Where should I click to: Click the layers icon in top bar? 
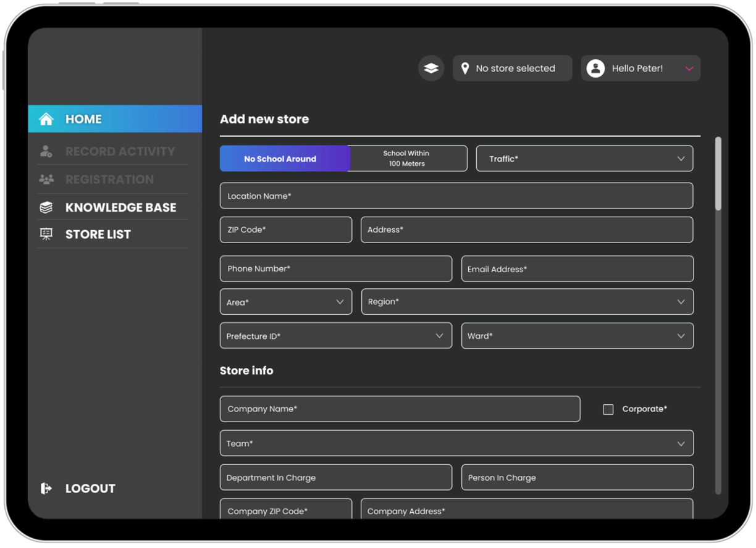pyautogui.click(x=431, y=68)
